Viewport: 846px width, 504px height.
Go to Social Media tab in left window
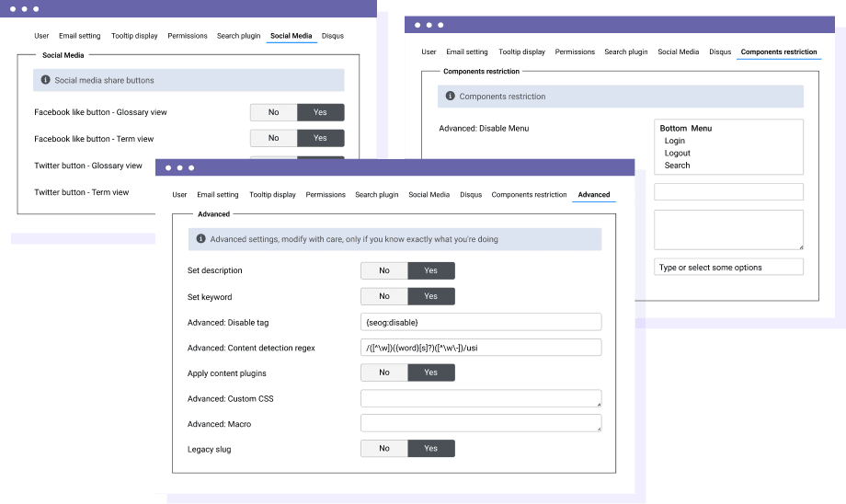[x=291, y=36]
